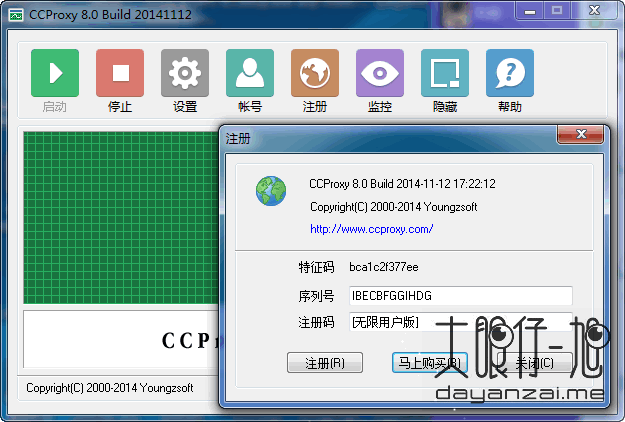Click the CCProxy 8.0 Build 20141112 window title
Image resolution: width=625 pixels, height=422 pixels.
(110, 15)
